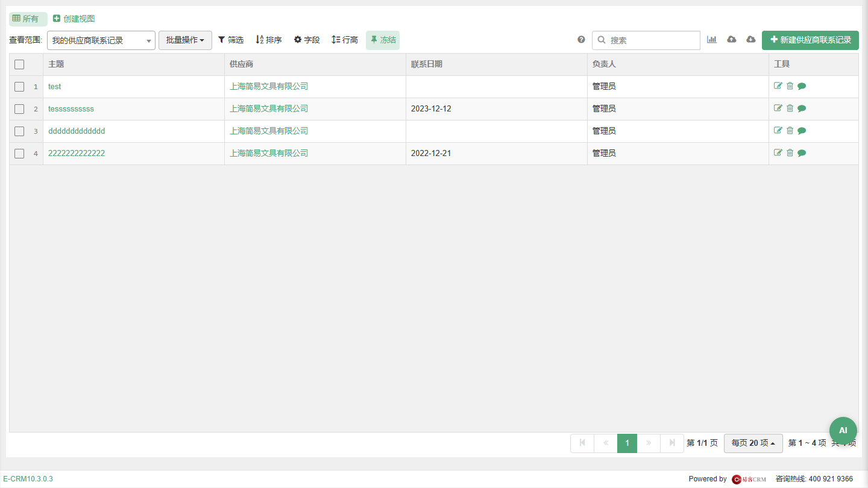Screen dimensions: 868x488
Task: Click the 供应商 column header
Action: (315, 64)
